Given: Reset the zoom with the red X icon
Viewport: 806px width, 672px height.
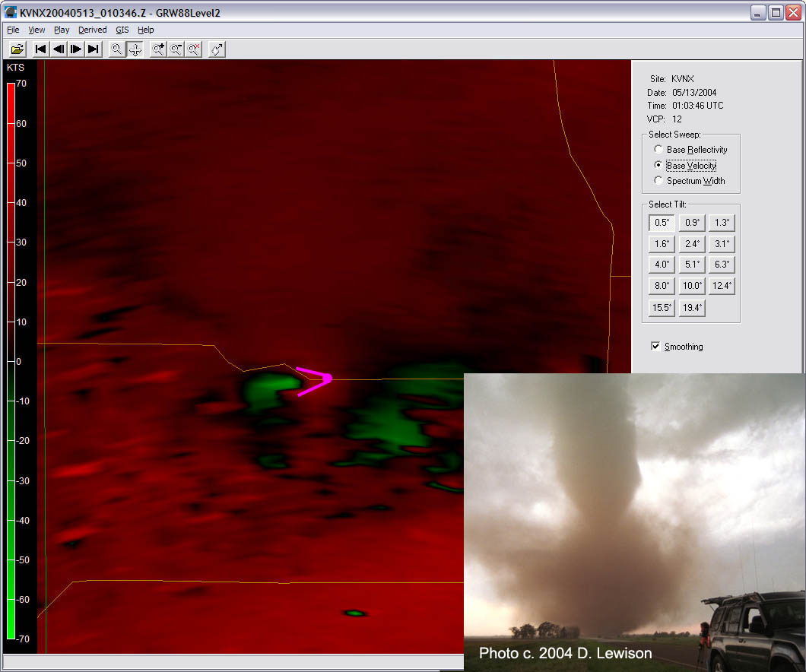Looking at the screenshot, I should coord(192,49).
